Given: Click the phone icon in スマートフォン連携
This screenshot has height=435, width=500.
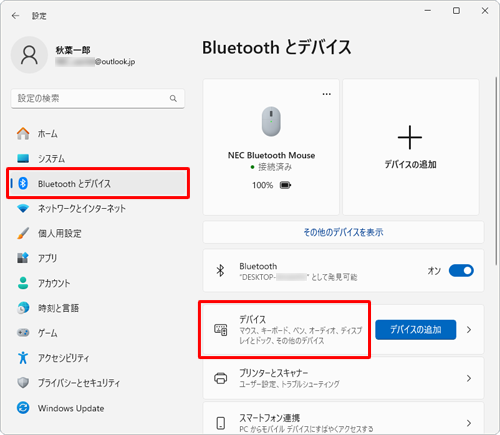Looking at the screenshot, I should [x=220, y=423].
